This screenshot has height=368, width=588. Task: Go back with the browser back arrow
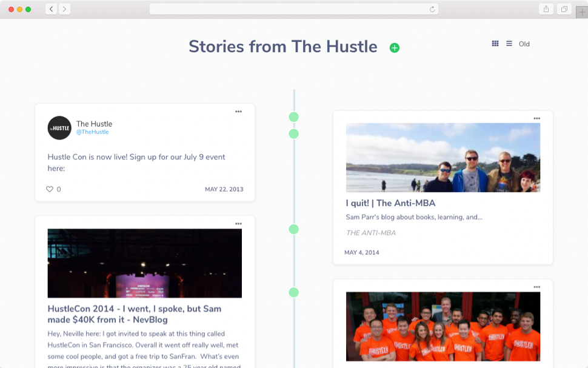tap(52, 9)
